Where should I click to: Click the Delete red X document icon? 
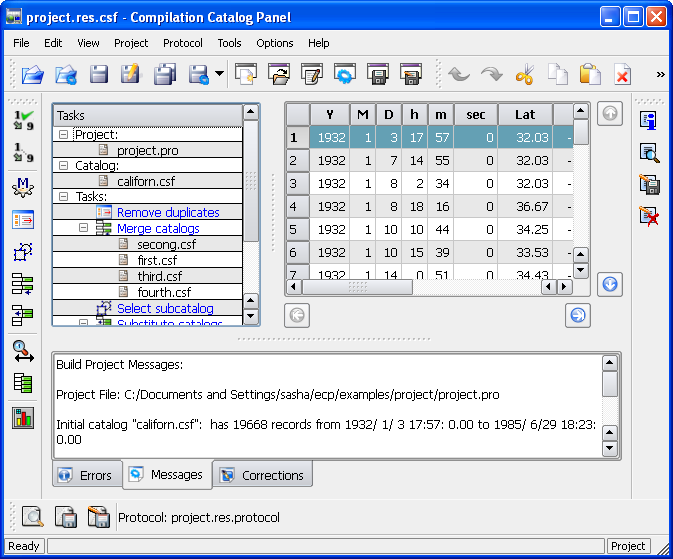pos(622,75)
